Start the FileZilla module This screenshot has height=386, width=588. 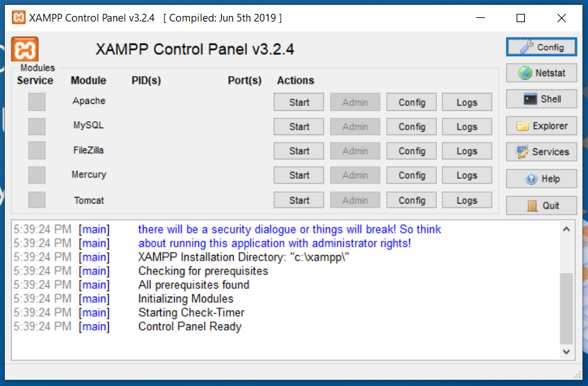pos(298,150)
